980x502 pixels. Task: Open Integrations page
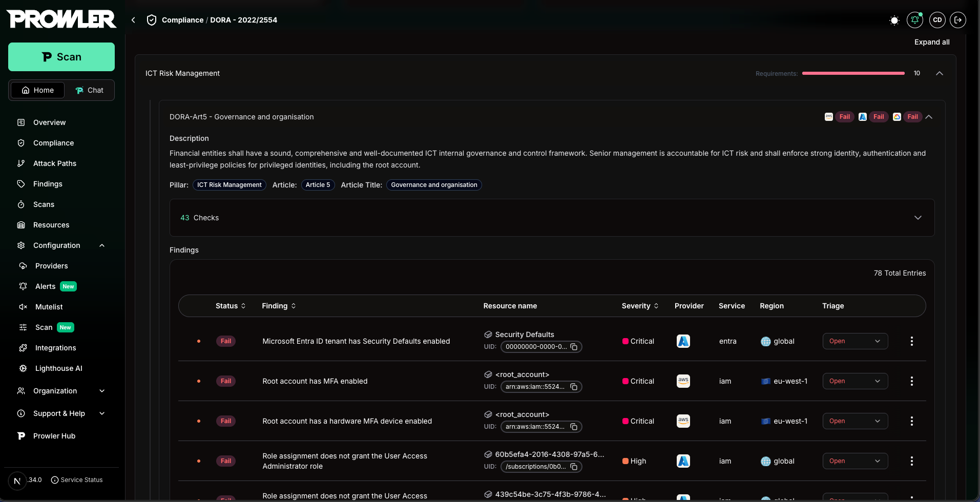[55, 348]
